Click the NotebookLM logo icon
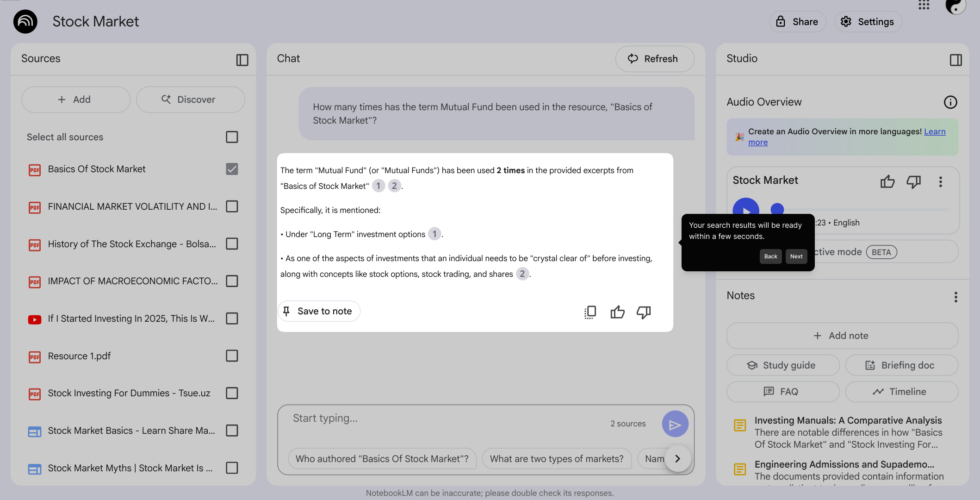 pyautogui.click(x=25, y=21)
